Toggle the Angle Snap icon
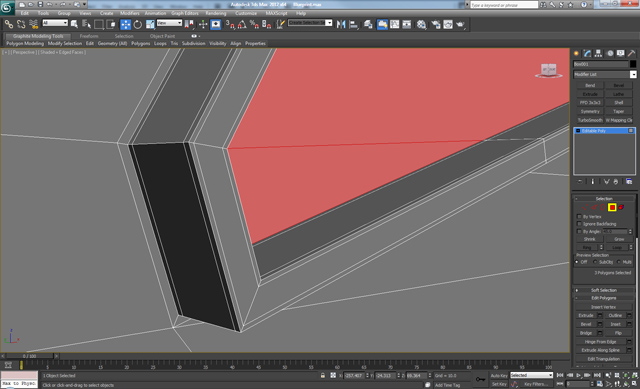 [242, 24]
